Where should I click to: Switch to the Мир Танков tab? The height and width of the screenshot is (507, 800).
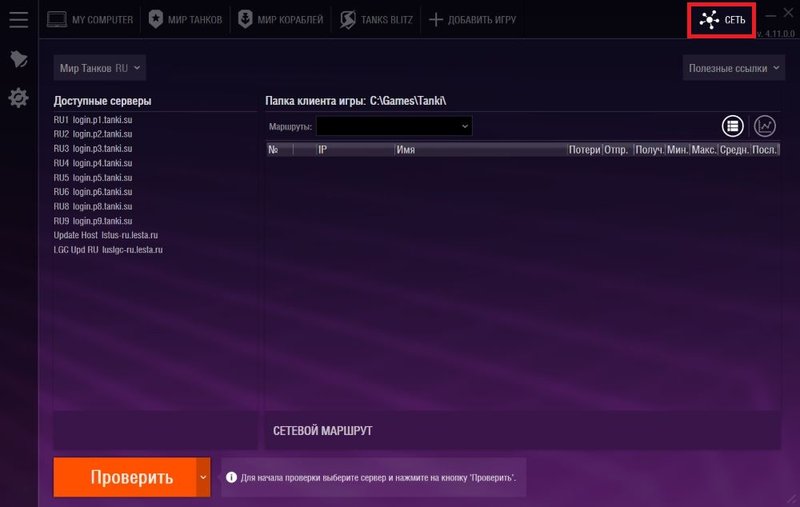point(186,19)
